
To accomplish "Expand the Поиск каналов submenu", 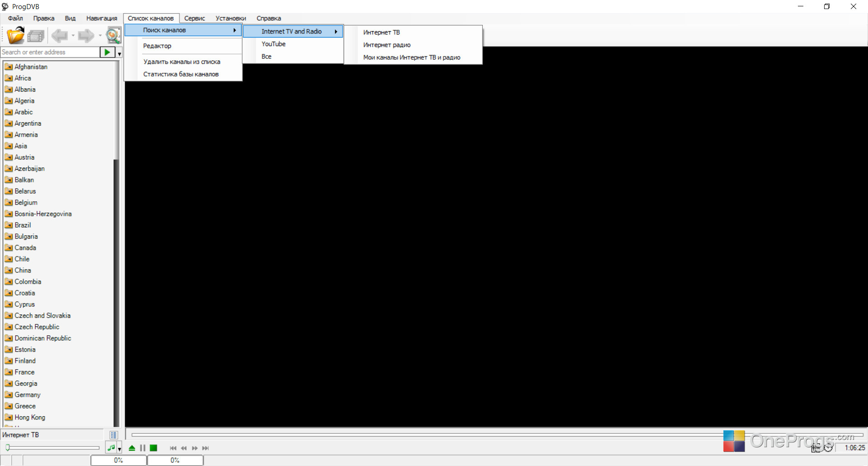I will click(183, 30).
